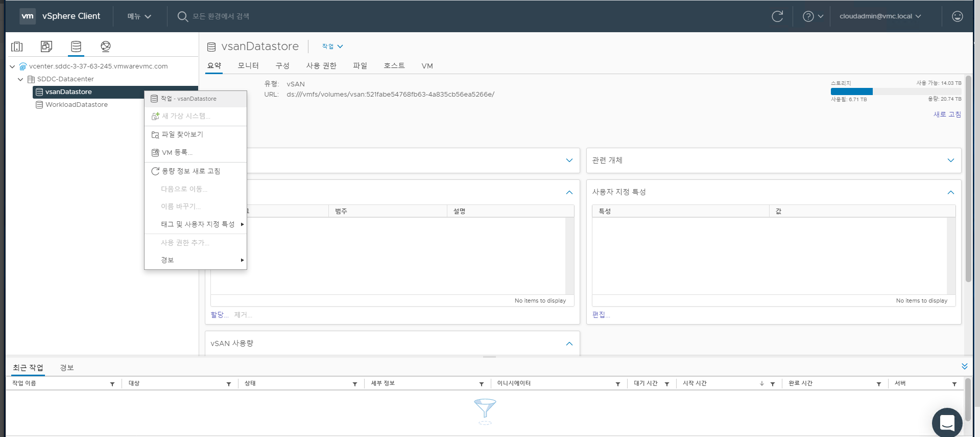
Task: Open the Networking inventory view icon
Action: [x=106, y=47]
